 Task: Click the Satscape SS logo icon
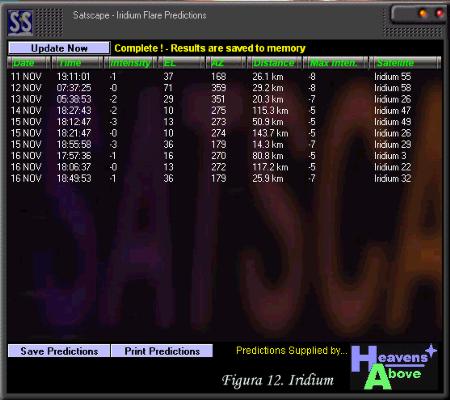coord(20,23)
